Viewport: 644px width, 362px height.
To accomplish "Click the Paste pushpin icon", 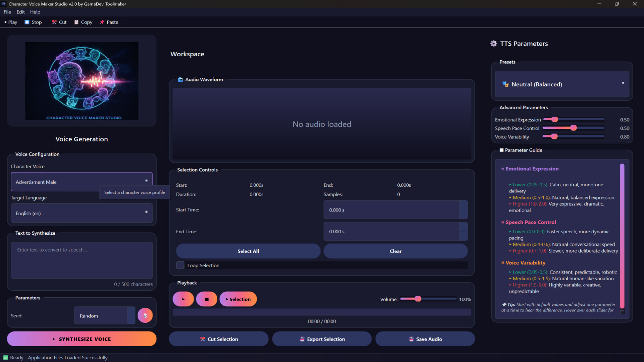I will coord(102,22).
